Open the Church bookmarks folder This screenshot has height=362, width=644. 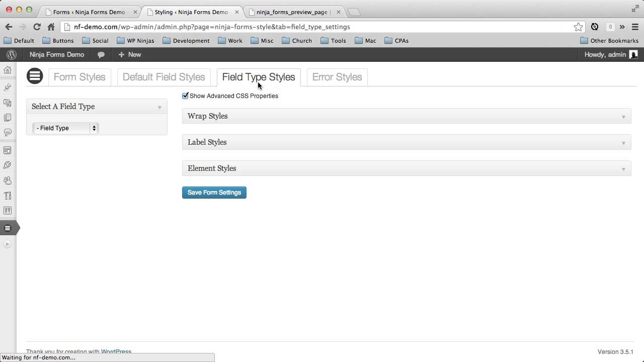tap(297, 41)
